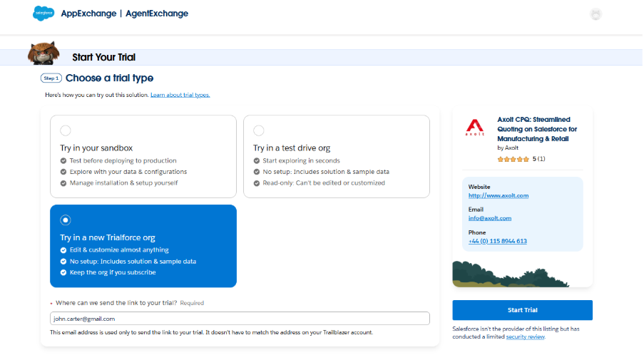The height and width of the screenshot is (355, 644).
Task: Open the Axolt CPQ listing title
Action: tap(537, 129)
